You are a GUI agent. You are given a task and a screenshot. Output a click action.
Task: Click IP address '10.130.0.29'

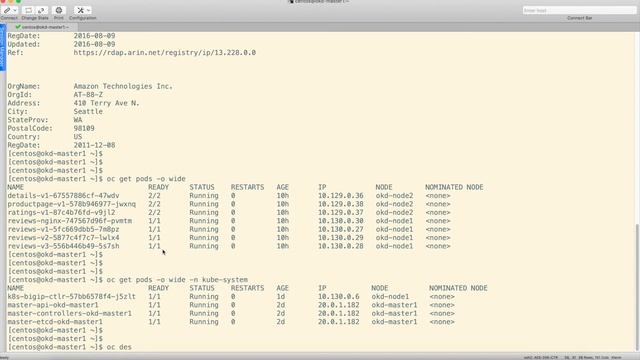coord(341,238)
